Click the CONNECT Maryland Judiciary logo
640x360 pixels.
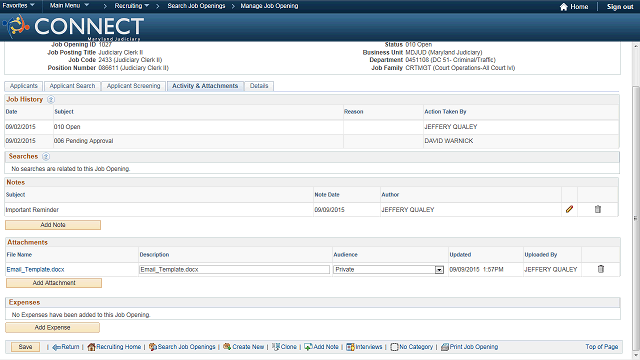click(x=73, y=27)
